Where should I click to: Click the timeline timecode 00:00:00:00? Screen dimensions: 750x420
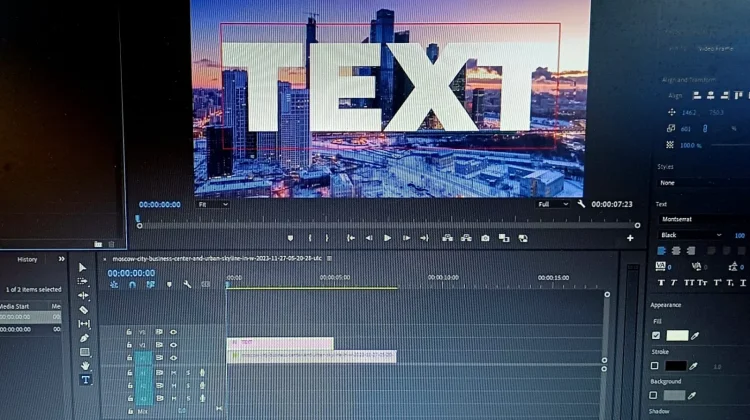[131, 273]
